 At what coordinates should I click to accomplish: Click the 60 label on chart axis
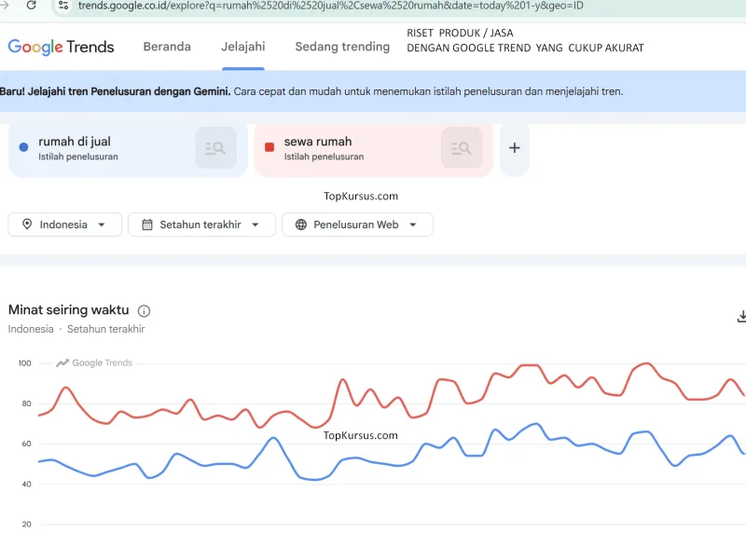point(27,444)
